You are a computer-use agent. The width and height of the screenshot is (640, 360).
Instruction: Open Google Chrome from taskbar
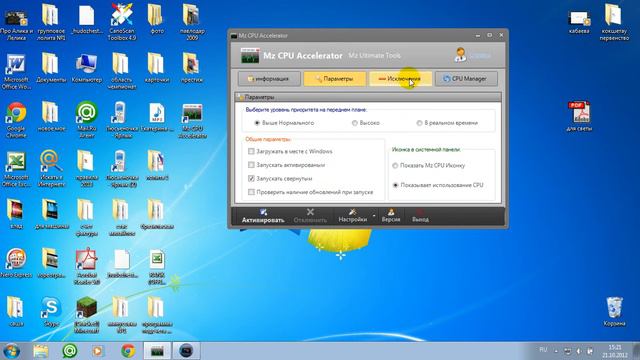pos(128,351)
